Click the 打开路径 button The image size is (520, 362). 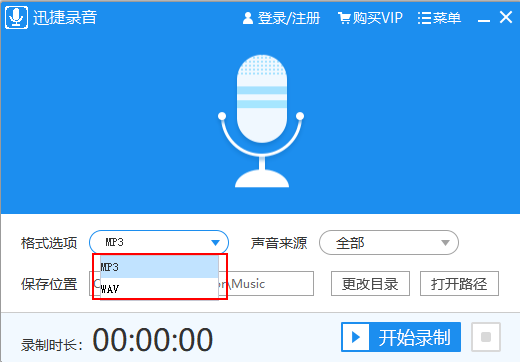click(x=459, y=284)
